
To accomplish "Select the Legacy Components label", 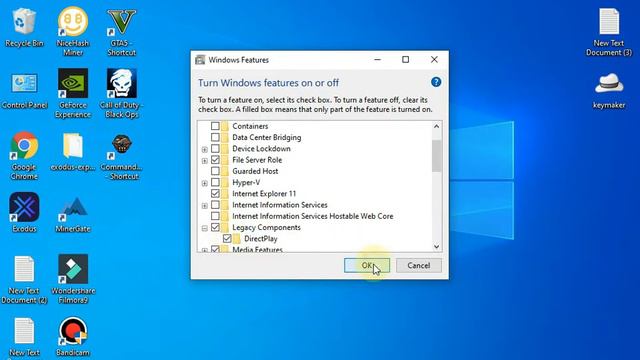I will click(266, 227).
